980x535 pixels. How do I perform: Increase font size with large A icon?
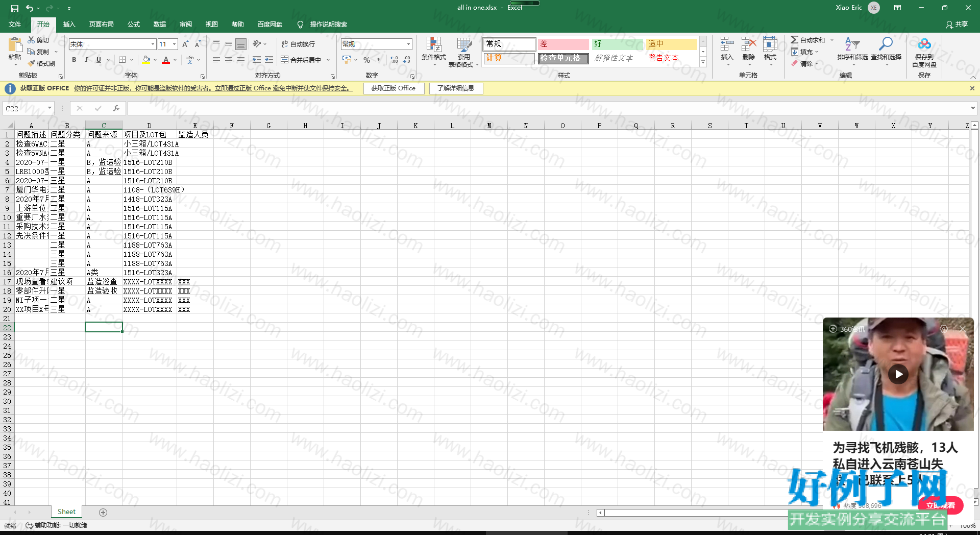coord(185,44)
